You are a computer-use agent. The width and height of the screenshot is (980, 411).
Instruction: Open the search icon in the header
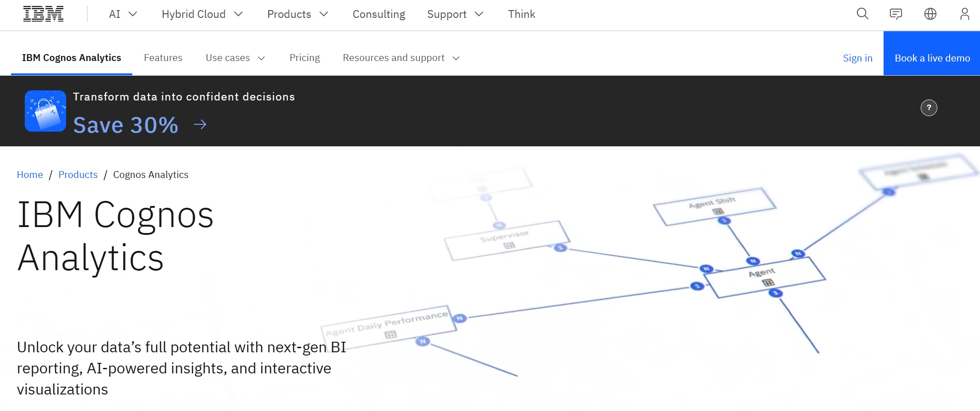(x=862, y=14)
